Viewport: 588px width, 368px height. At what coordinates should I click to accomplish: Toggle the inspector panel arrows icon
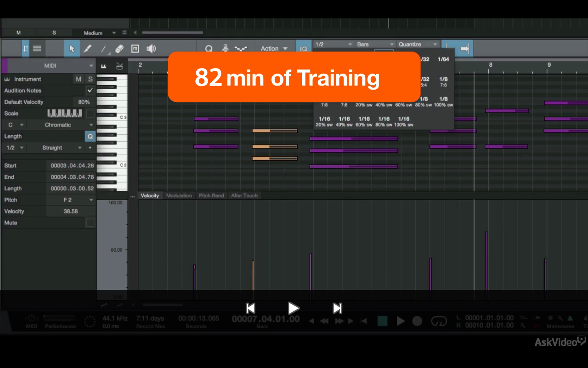(x=26, y=48)
